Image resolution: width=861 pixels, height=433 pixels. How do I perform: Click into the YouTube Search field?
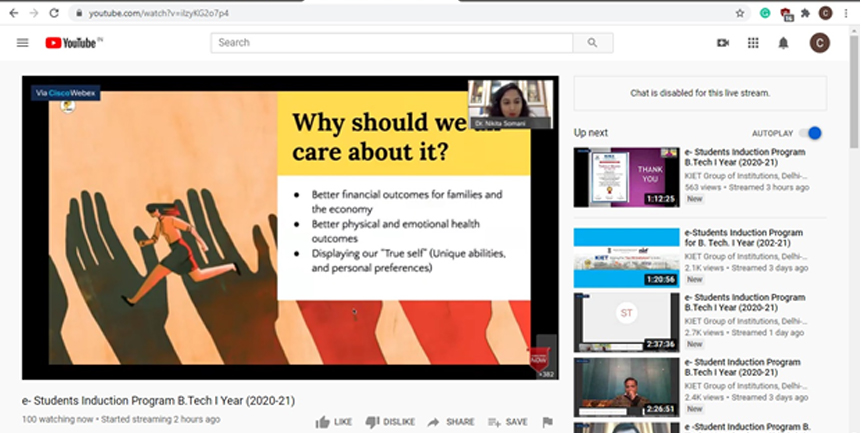click(391, 43)
